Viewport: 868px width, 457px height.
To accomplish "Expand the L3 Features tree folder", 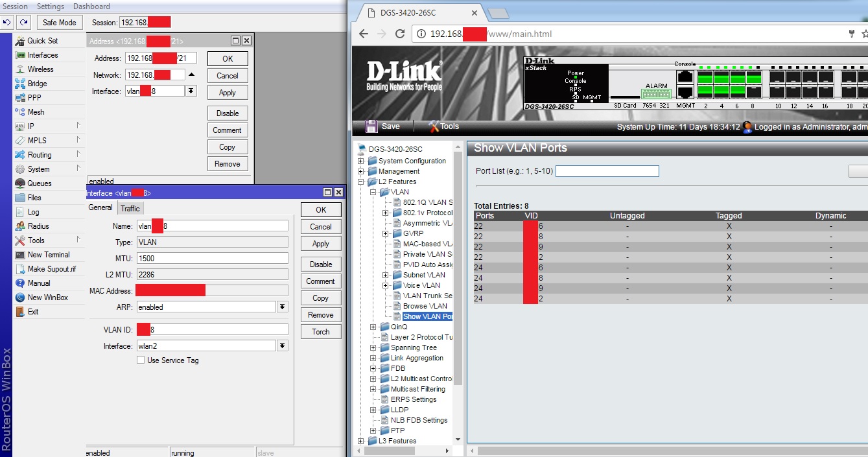I will 362,441.
